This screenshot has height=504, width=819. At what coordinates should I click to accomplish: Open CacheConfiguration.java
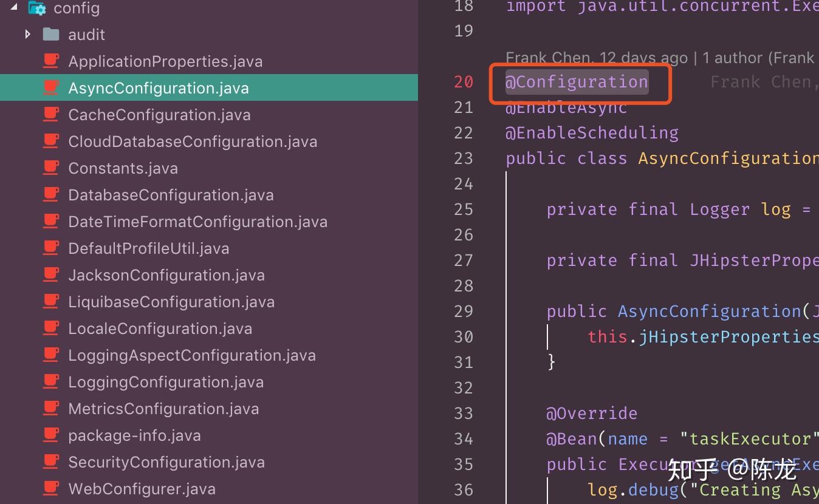(160, 114)
